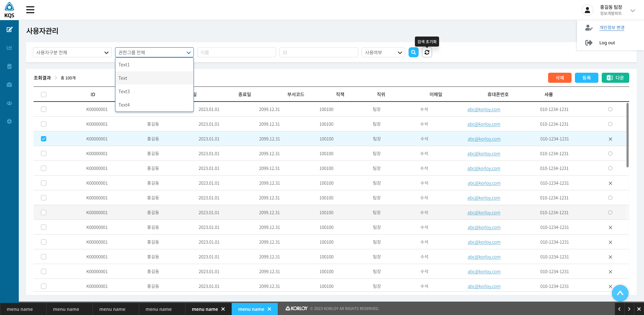Select the clipboard check sidebar icon

(x=9, y=66)
